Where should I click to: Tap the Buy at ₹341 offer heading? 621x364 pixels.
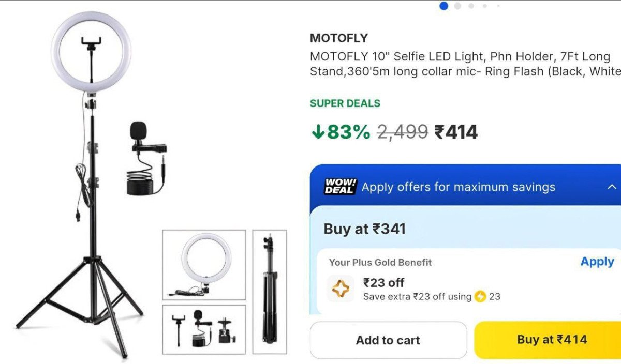click(364, 229)
